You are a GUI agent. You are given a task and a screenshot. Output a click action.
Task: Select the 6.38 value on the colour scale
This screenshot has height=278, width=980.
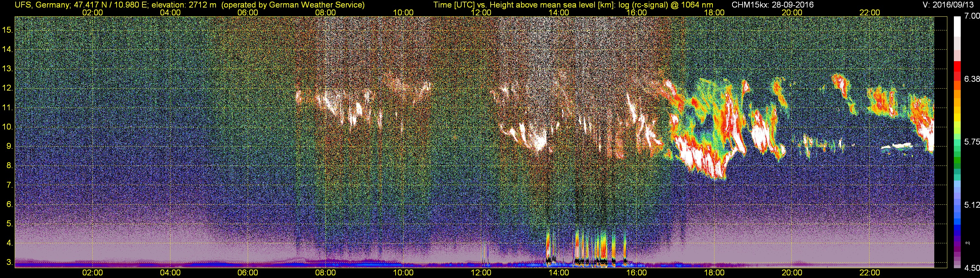972,79
